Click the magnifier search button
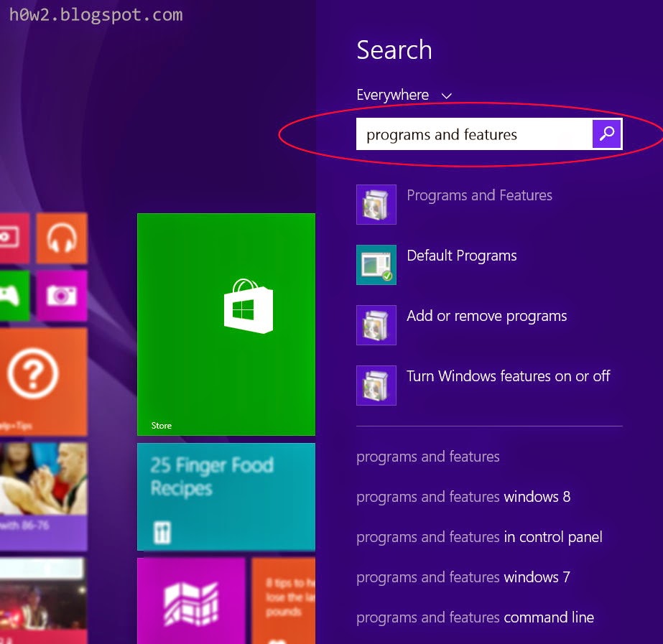The image size is (663, 644). 607,134
